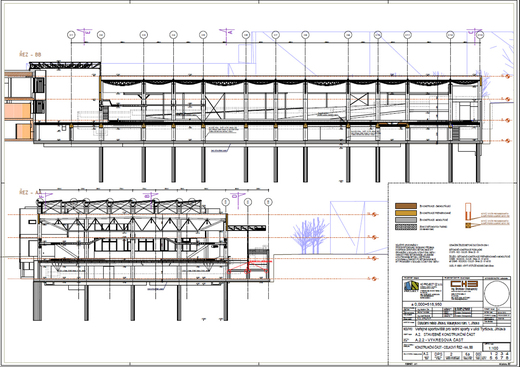Click top-left purple section cut marker
This screenshot has width=520, height=367.
(85, 35)
